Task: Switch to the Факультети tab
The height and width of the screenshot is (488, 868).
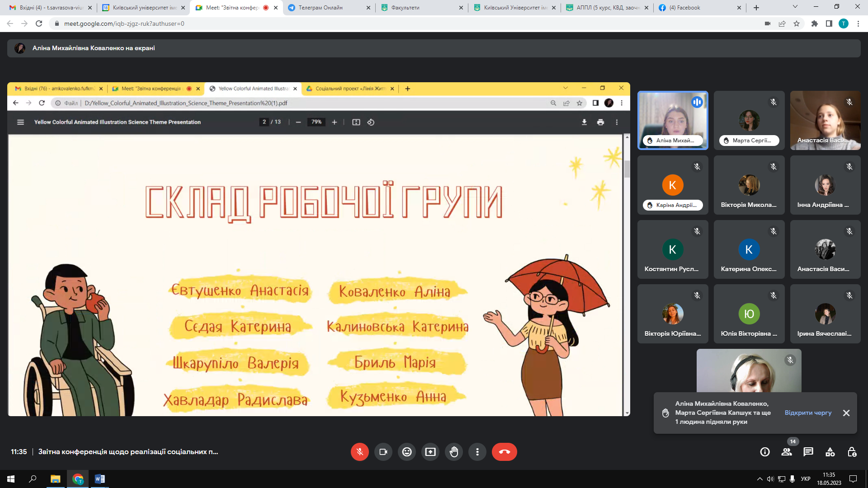Action: (405, 8)
